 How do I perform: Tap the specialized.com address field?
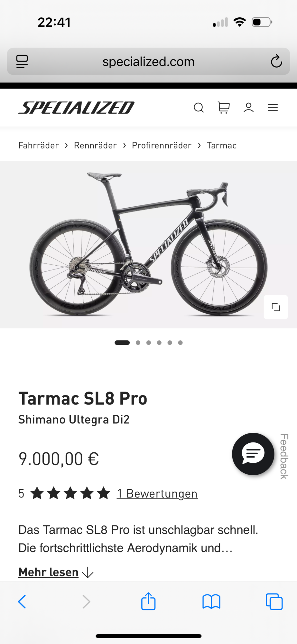(148, 62)
